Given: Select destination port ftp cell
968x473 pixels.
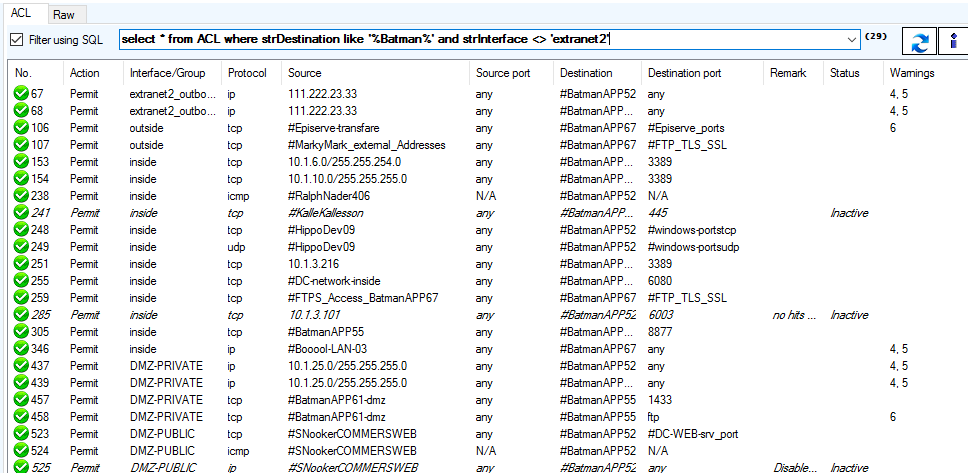Looking at the screenshot, I should pyautogui.click(x=653, y=417).
